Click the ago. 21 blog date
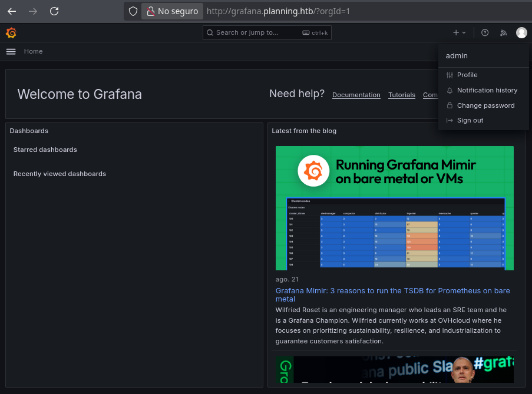 (287, 279)
